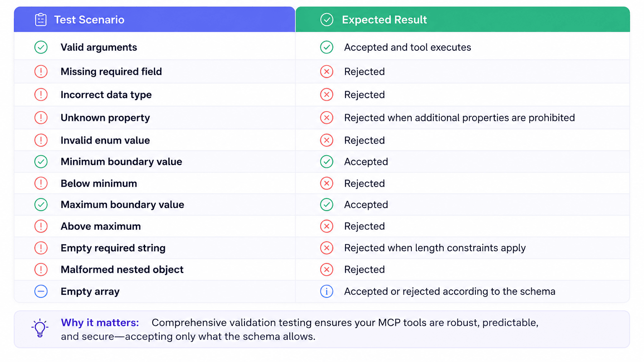The image size is (644, 362).
Task: Click the Accepted or rejected according to schema text
Action: click(x=450, y=292)
